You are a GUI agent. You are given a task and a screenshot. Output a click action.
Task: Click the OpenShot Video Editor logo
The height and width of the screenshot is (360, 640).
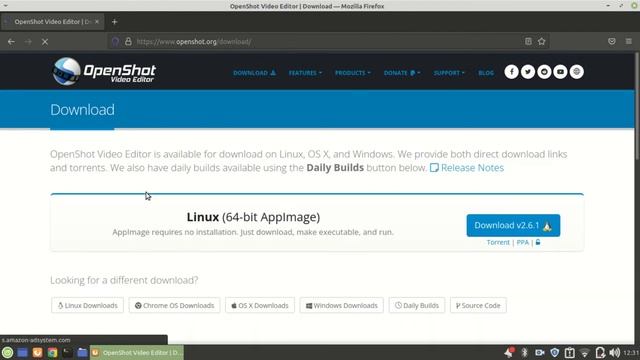(104, 71)
